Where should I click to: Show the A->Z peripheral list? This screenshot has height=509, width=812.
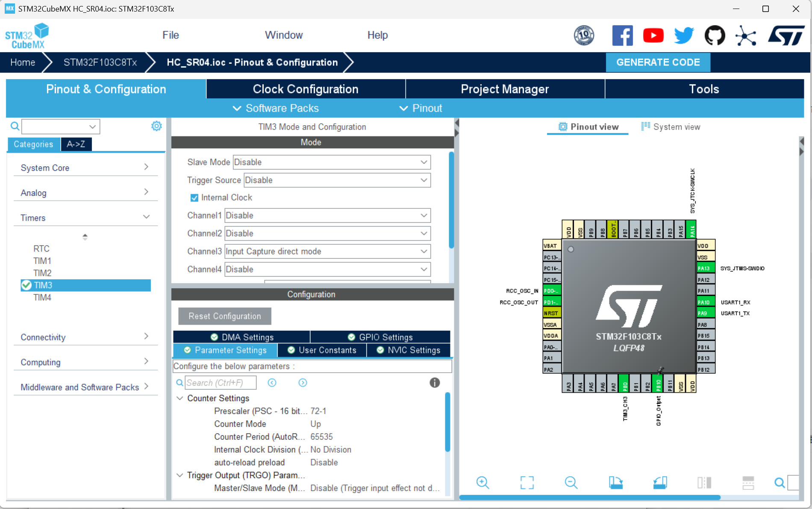(76, 144)
